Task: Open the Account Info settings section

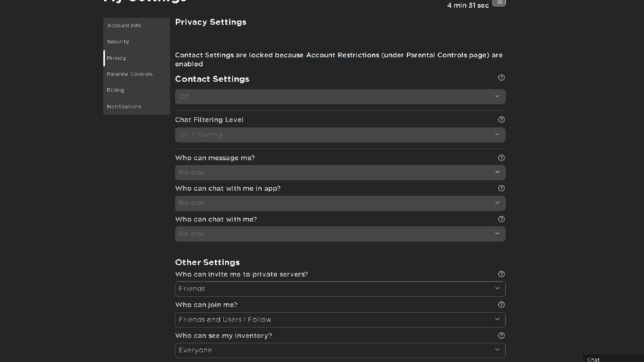Action: click(124, 25)
